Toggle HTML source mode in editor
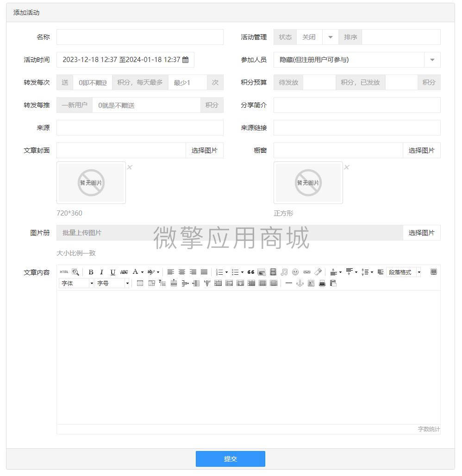The height and width of the screenshot is (476, 462). tap(64, 272)
